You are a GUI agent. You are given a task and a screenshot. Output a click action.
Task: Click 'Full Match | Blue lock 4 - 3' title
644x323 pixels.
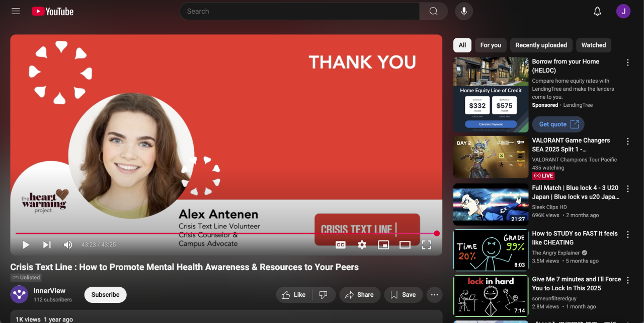576,192
